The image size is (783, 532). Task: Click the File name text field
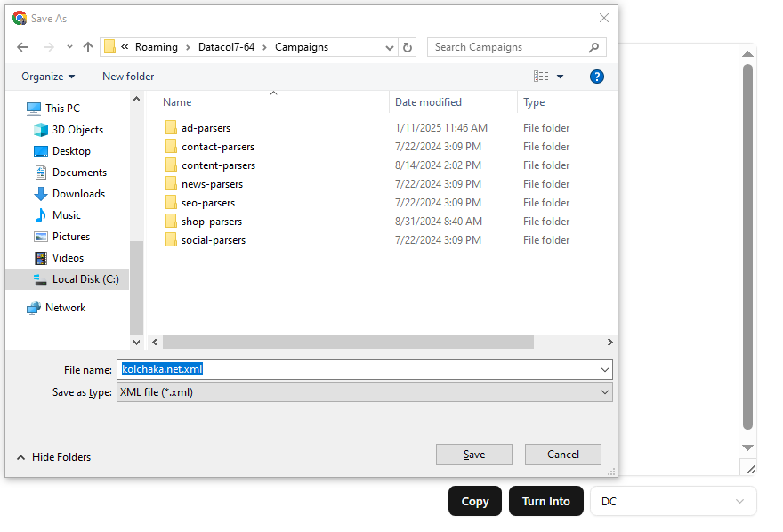click(x=358, y=370)
